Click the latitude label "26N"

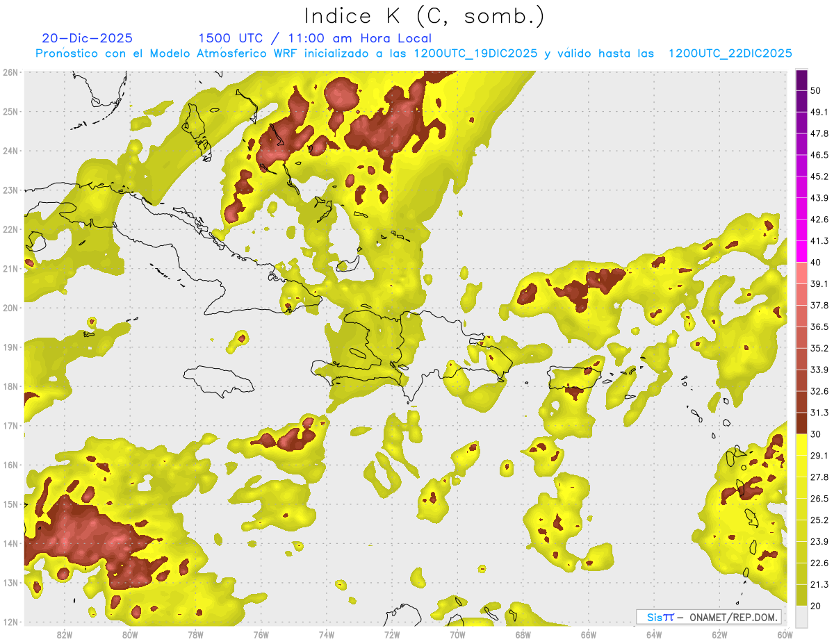click(10, 72)
